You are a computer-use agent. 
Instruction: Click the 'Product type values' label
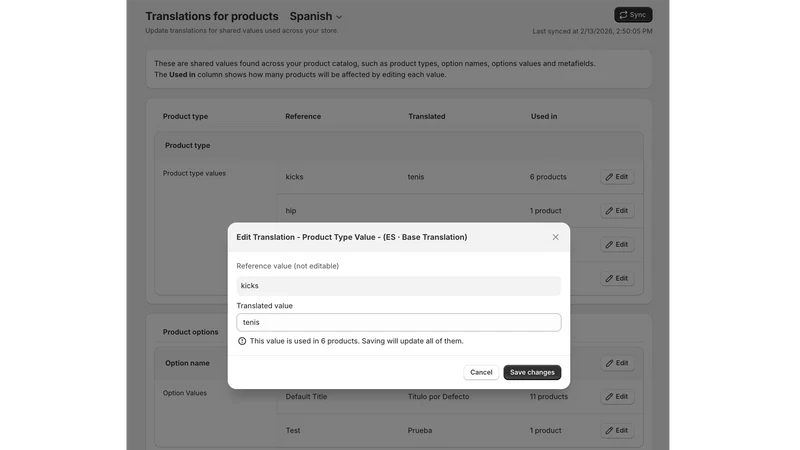[x=194, y=173]
